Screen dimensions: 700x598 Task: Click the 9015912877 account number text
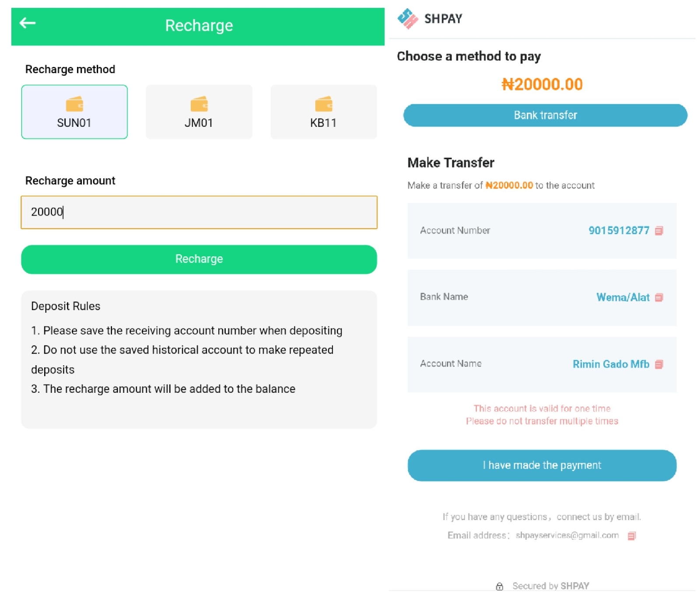pos(619,231)
